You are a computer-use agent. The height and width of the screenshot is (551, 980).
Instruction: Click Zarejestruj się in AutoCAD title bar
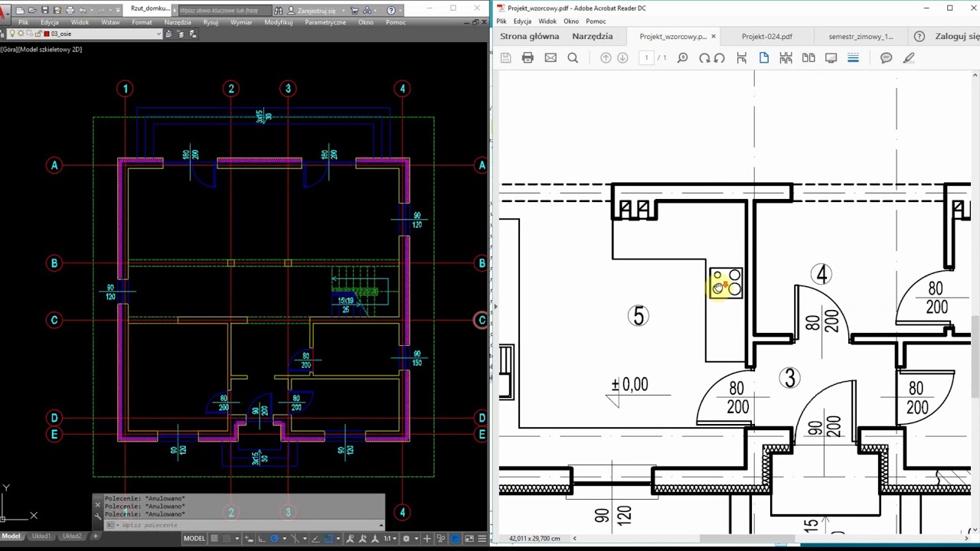click(316, 11)
